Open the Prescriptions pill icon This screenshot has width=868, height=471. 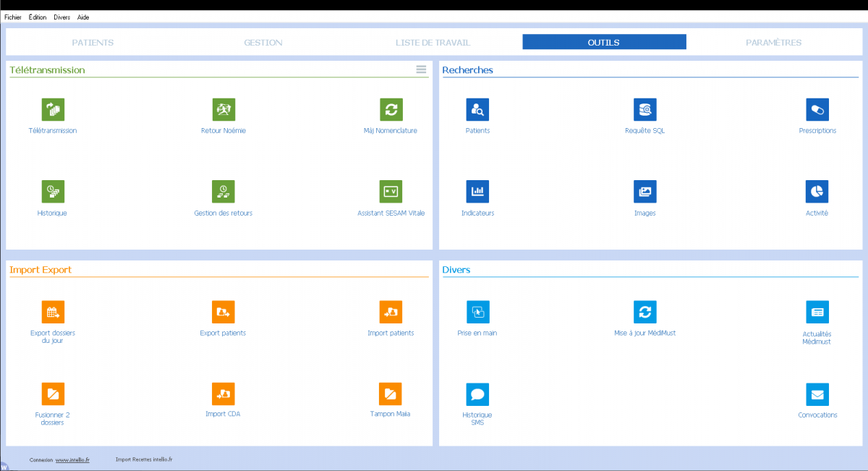point(817,109)
